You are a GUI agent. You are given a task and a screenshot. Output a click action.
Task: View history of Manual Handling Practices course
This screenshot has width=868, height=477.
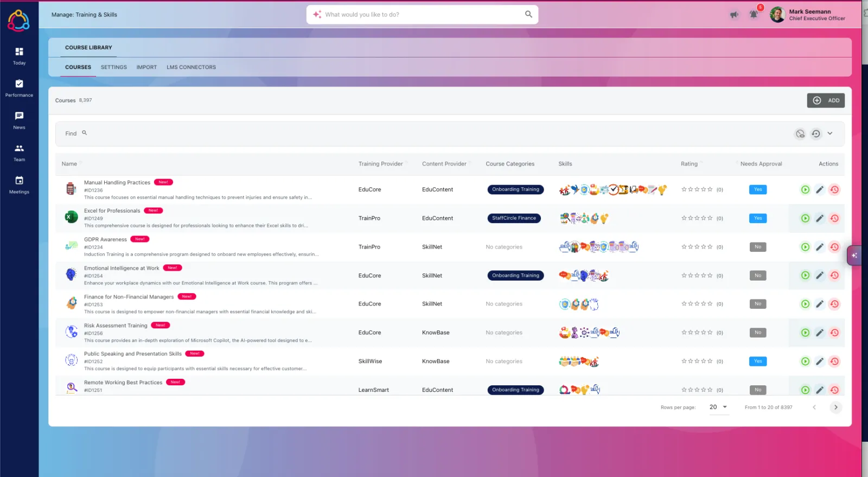click(x=834, y=189)
